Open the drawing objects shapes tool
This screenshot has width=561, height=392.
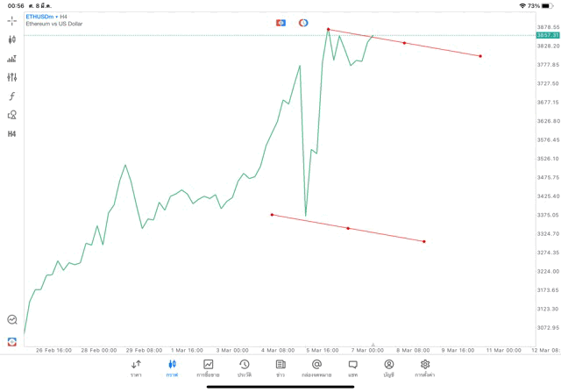click(x=12, y=115)
